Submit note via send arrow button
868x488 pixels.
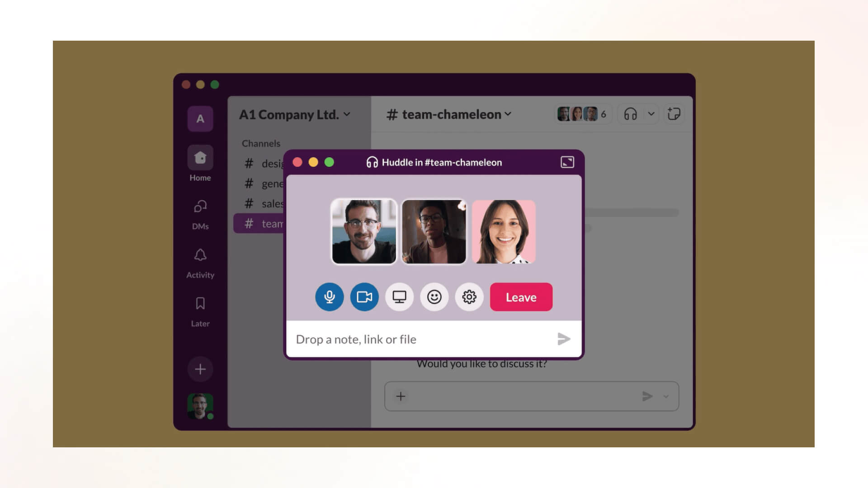[x=563, y=339]
